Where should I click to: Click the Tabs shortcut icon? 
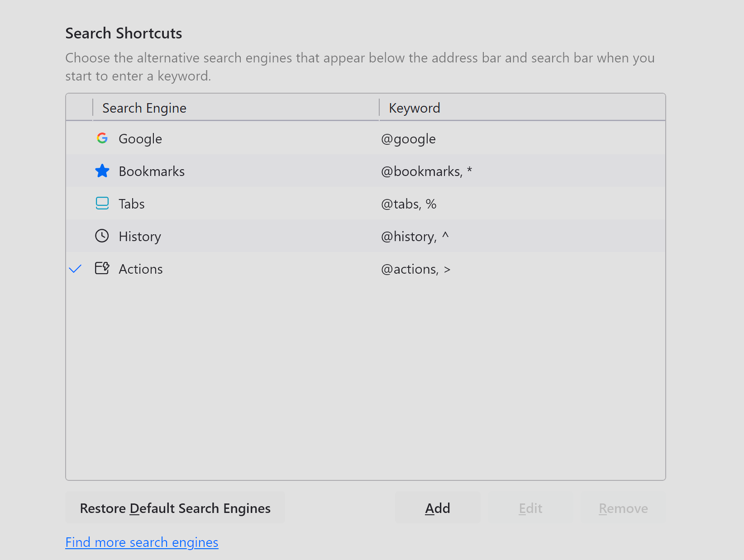pos(102,204)
